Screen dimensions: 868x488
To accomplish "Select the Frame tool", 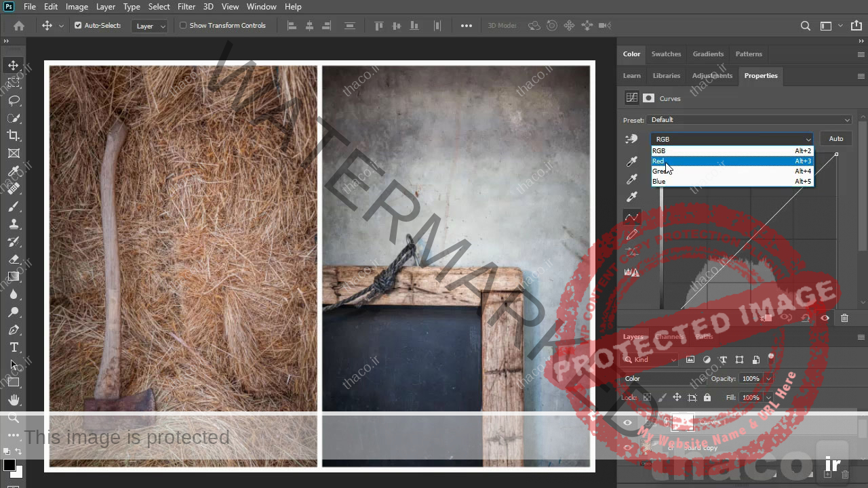I will 14,153.
